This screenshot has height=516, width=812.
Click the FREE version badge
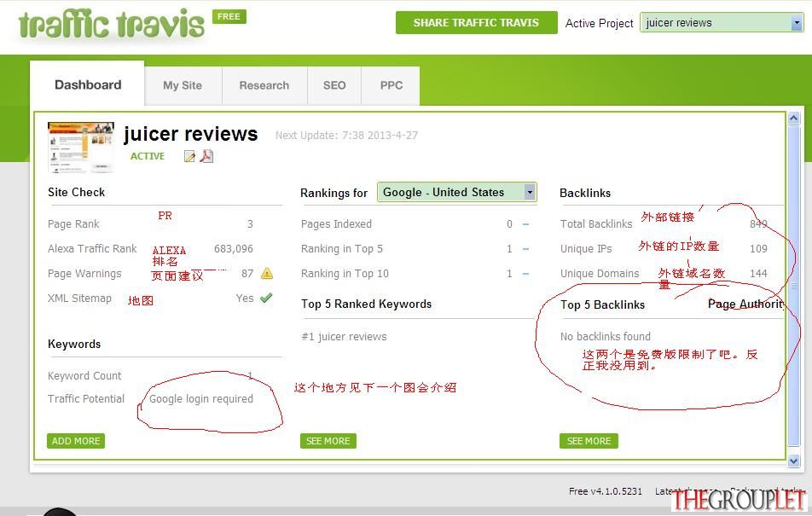coord(229,16)
